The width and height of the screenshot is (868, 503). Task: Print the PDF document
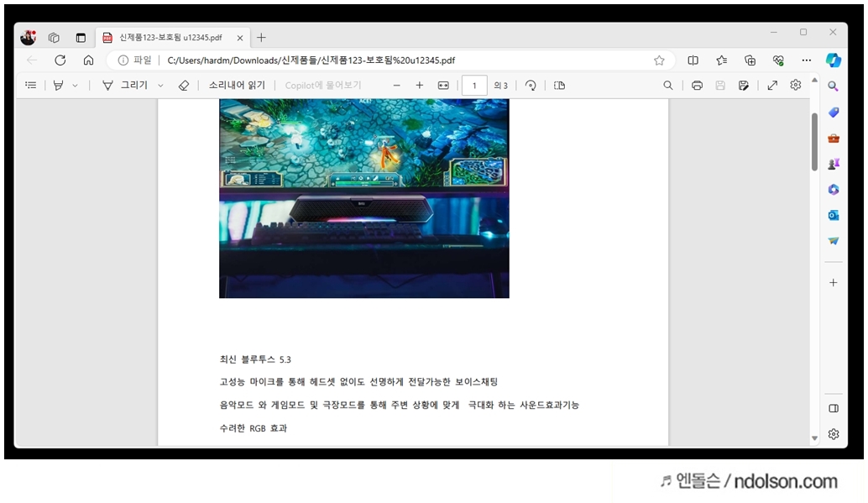[697, 86]
